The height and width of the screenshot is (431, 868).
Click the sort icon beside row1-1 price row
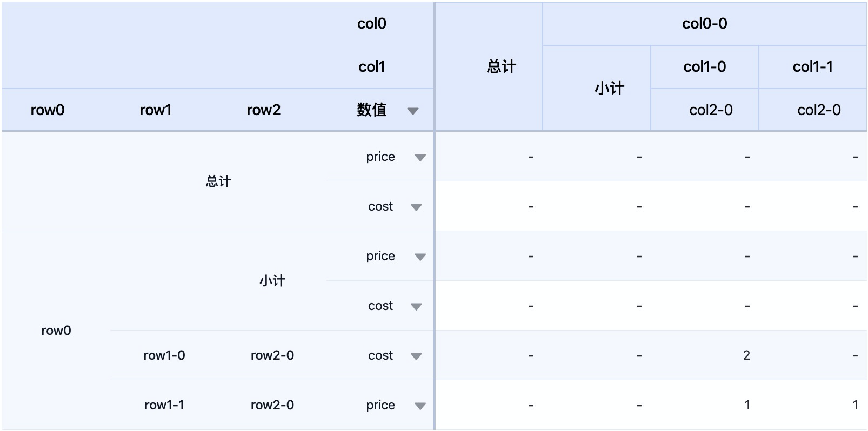pyautogui.click(x=420, y=405)
